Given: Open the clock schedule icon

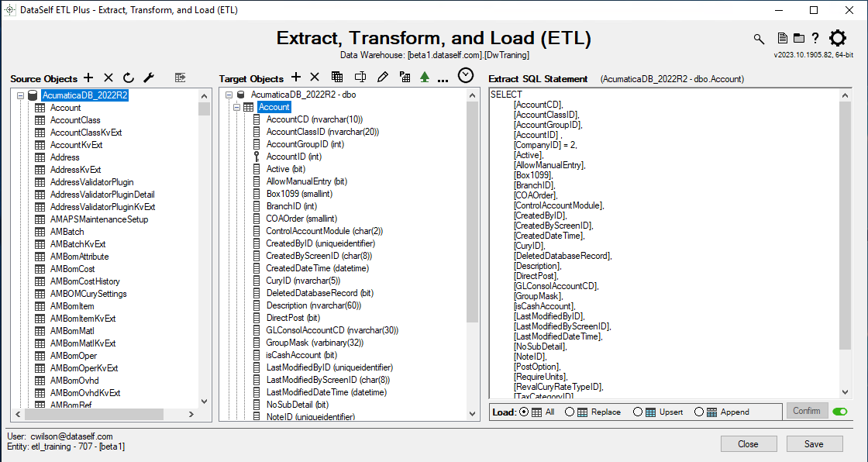Looking at the screenshot, I should pyautogui.click(x=465, y=76).
